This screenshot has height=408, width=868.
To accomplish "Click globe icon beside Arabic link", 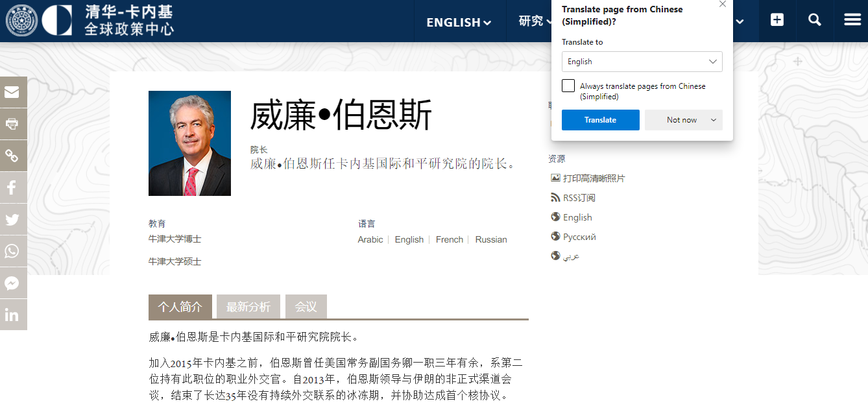I will coord(555,256).
